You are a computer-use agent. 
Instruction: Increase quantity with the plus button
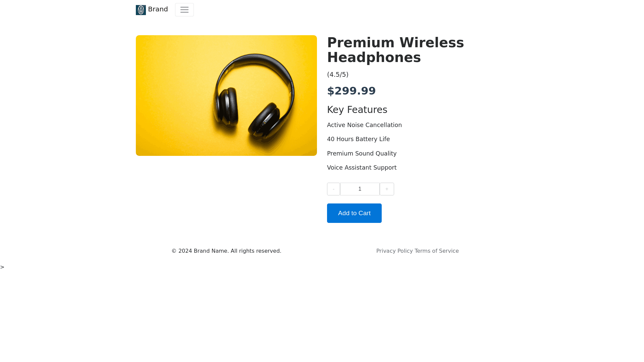(x=387, y=189)
